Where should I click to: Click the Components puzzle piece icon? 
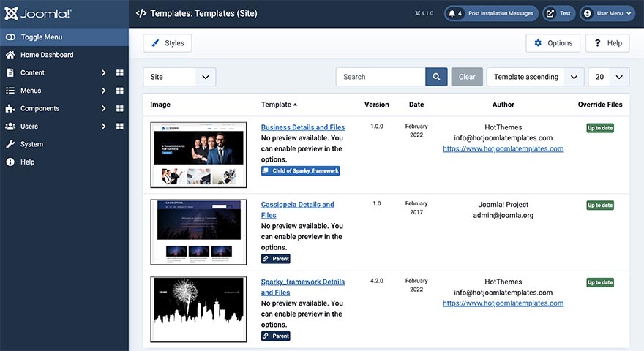click(x=10, y=108)
